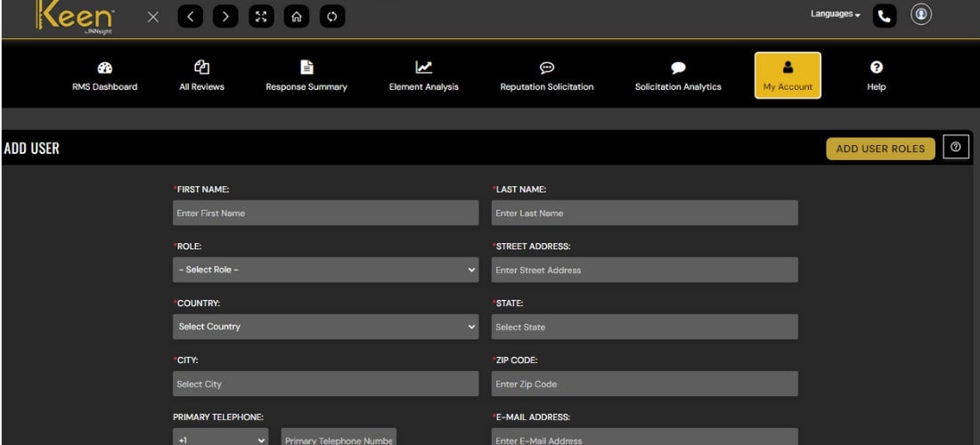980x445 pixels.
Task: Open the home page icon
Action: coord(297,17)
